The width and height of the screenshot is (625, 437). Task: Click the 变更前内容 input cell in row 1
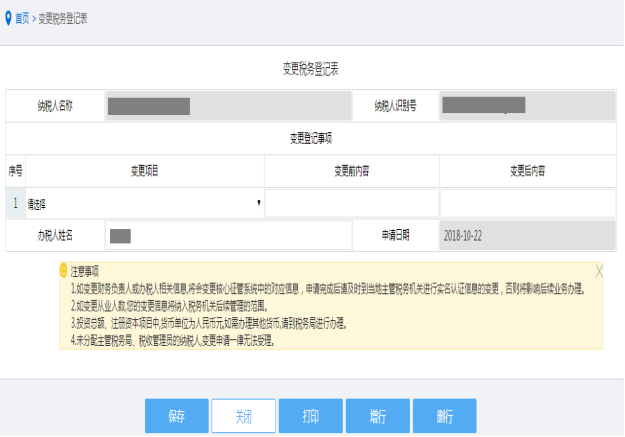coord(351,203)
